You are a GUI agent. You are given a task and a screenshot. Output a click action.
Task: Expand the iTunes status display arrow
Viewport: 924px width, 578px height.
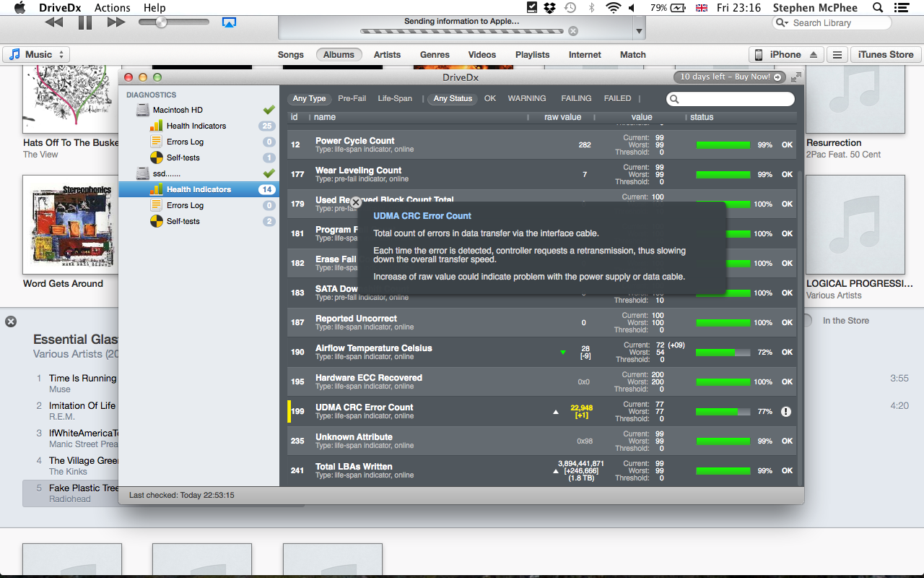coord(639,32)
